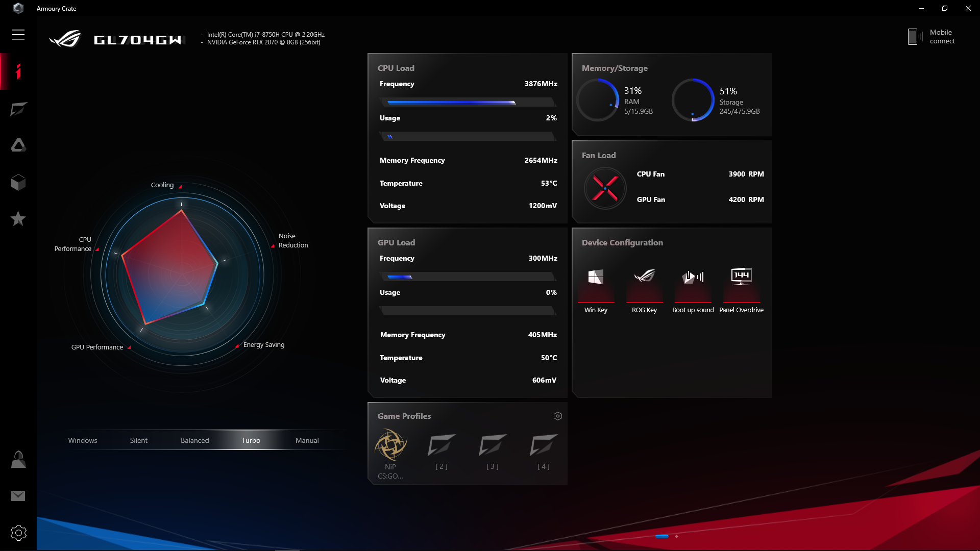The width and height of the screenshot is (980, 551).
Task: Click the CPU temperature 53°C value
Action: pyautogui.click(x=549, y=184)
